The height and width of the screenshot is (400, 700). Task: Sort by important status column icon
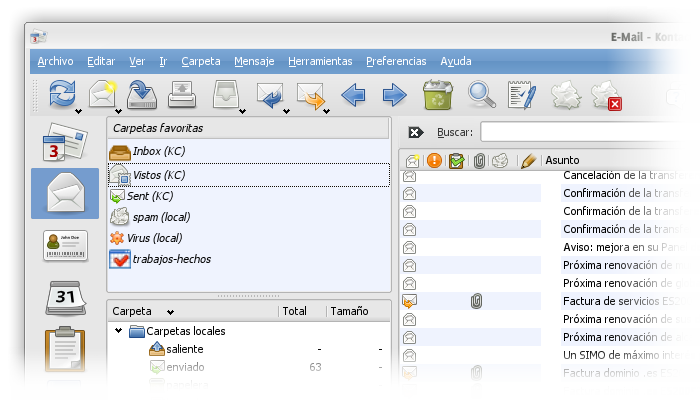pyautogui.click(x=434, y=160)
